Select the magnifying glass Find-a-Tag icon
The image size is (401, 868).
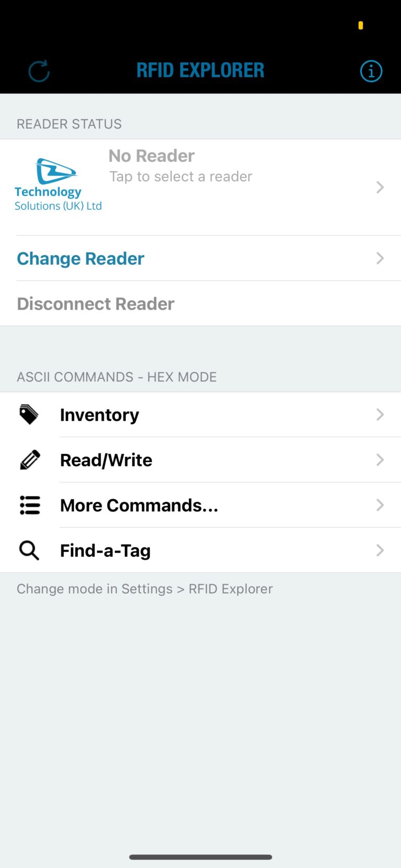pos(29,550)
